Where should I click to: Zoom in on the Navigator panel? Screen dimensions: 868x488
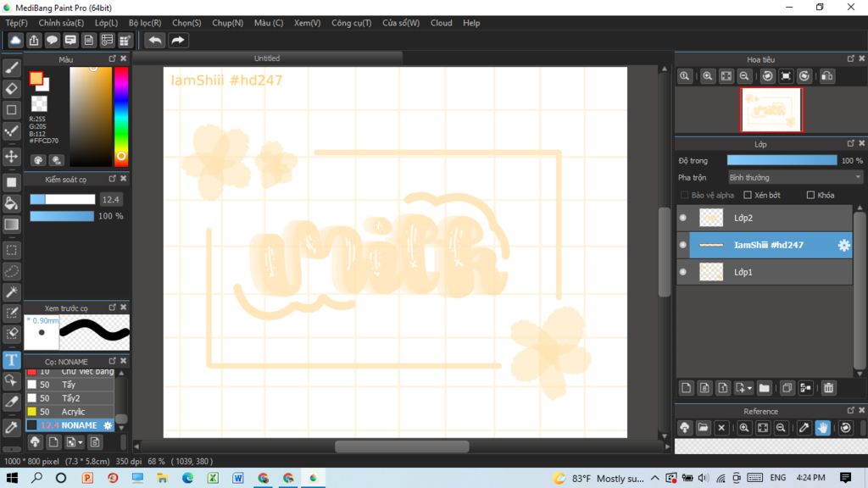pyautogui.click(x=708, y=76)
